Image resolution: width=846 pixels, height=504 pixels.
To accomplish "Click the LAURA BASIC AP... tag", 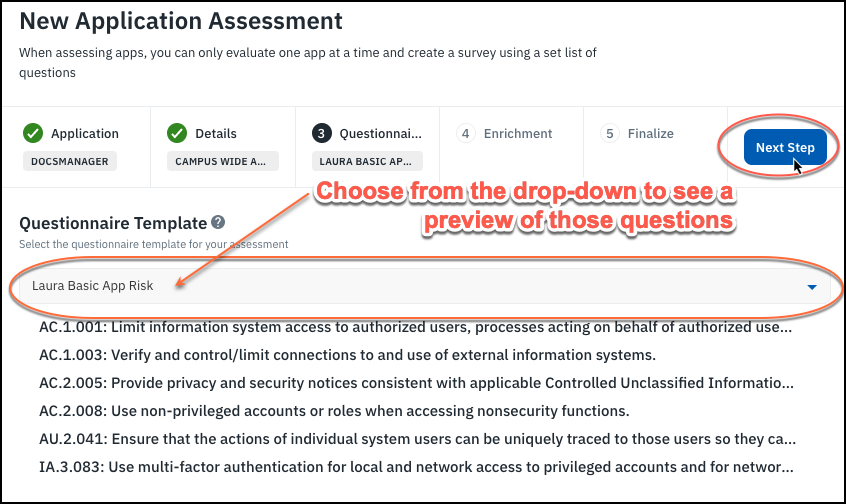I will click(366, 161).
